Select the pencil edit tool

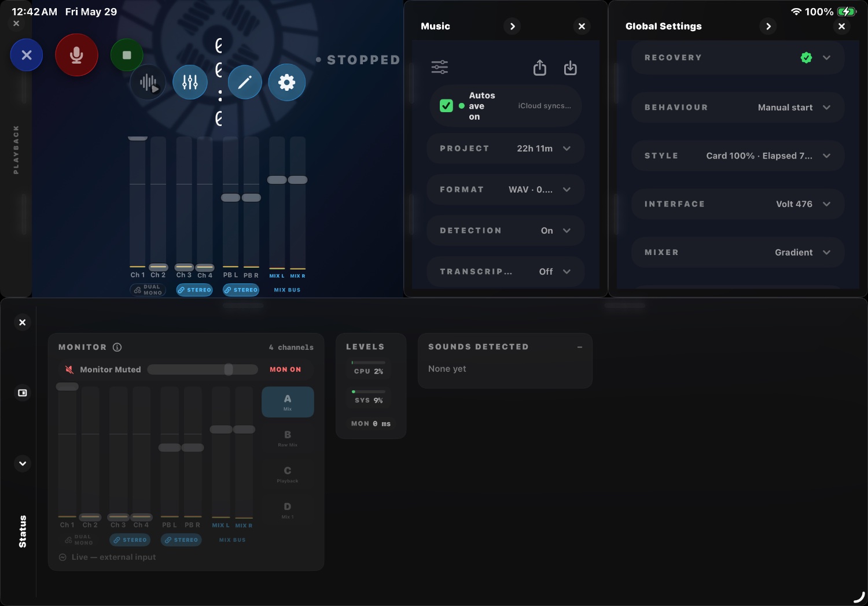tap(245, 82)
